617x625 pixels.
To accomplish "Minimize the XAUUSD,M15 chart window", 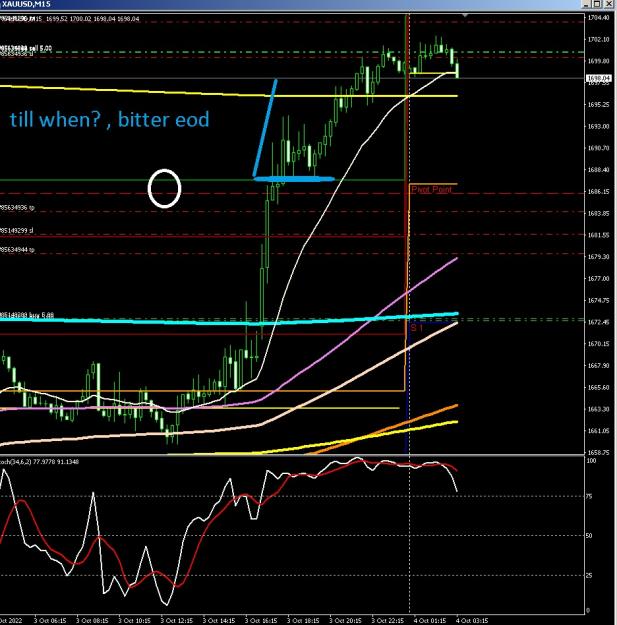I will pos(586,4).
